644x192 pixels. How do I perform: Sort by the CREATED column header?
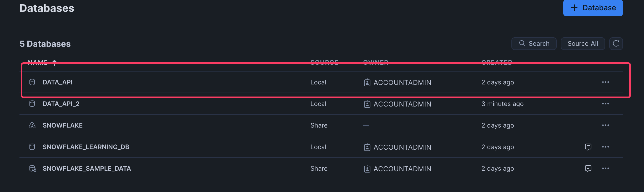pyautogui.click(x=497, y=63)
